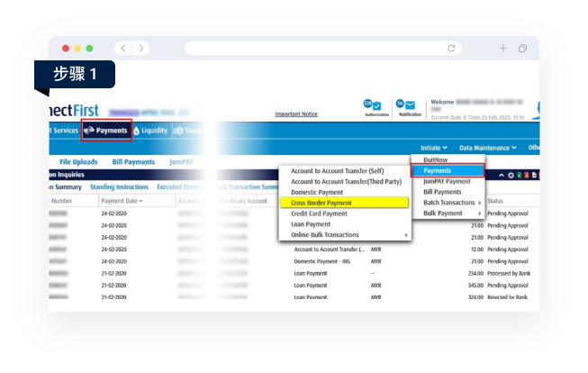Open the Notification envelope icon

(410, 105)
